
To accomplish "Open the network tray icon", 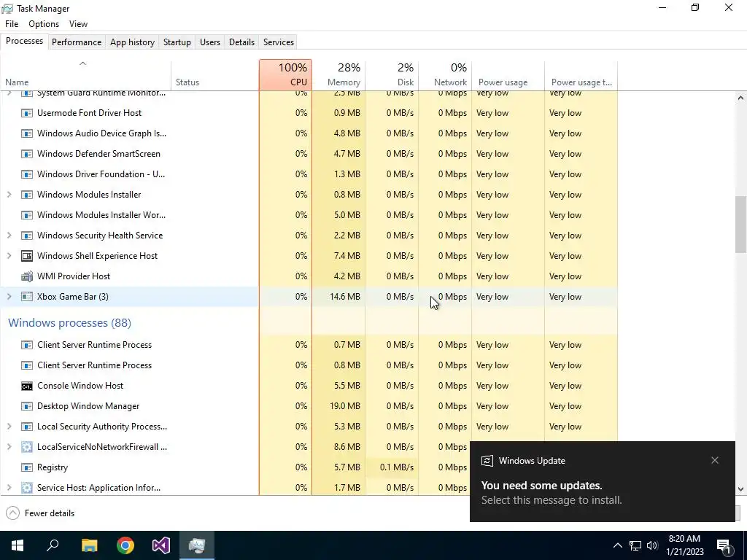I will (635, 545).
